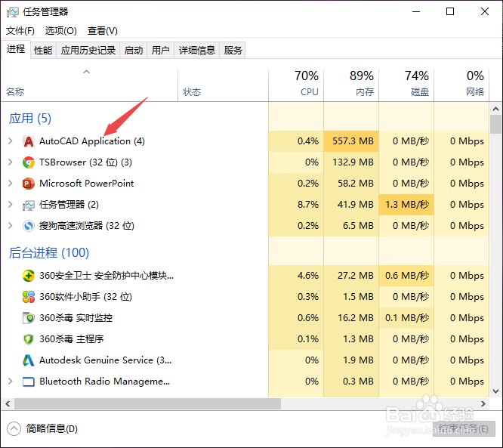Expand the AutoCAD Application process group
Viewport: 503px width, 448px height.
tap(11, 141)
